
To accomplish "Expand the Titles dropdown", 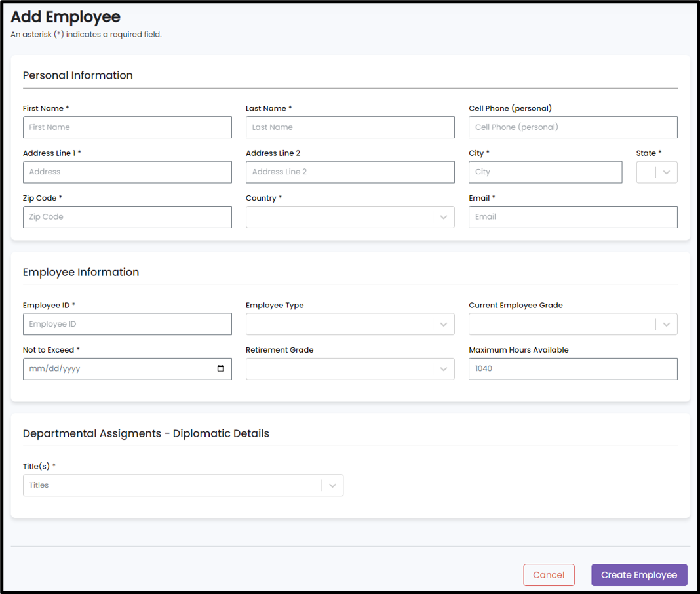I will pyautogui.click(x=183, y=485).
